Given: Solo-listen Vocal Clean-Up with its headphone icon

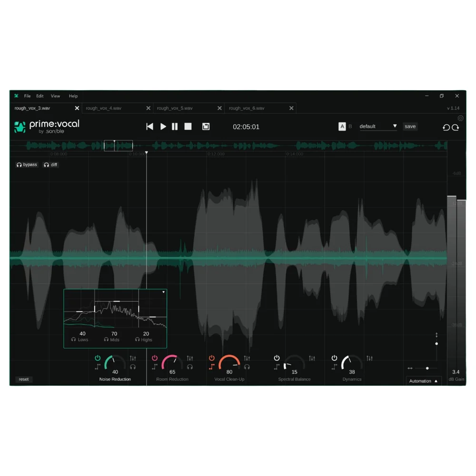Looking at the screenshot, I should 247,367.
